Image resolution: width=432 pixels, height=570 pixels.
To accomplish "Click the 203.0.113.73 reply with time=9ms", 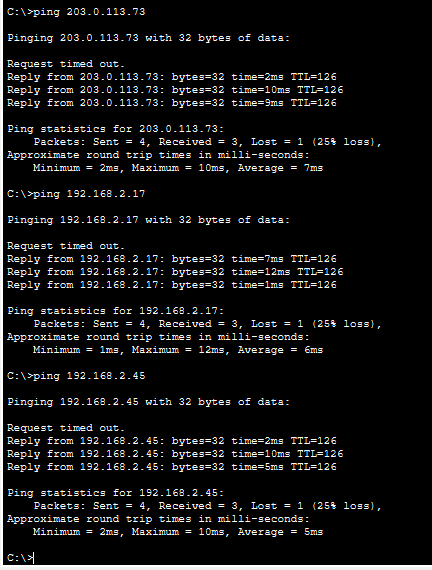I will (172, 103).
